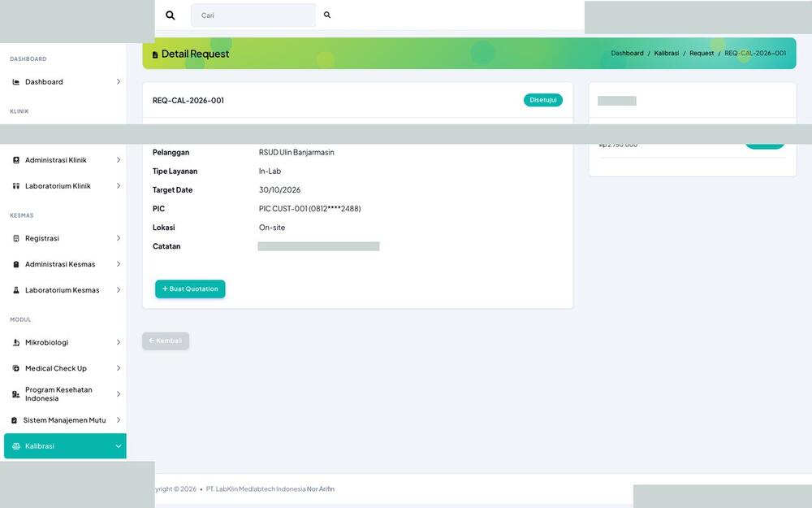This screenshot has height=508, width=812.
Task: Click the Medical Check Up icon
Action: 16,368
